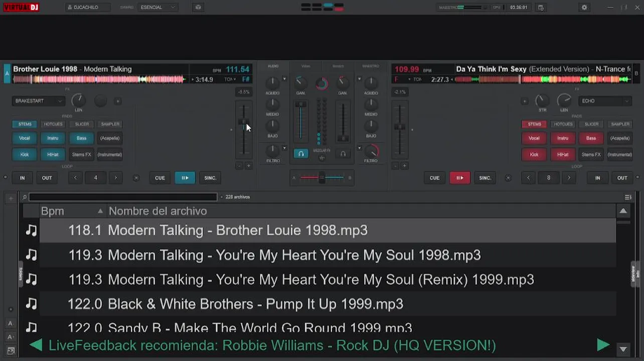Double the deck A loop length

click(116, 177)
